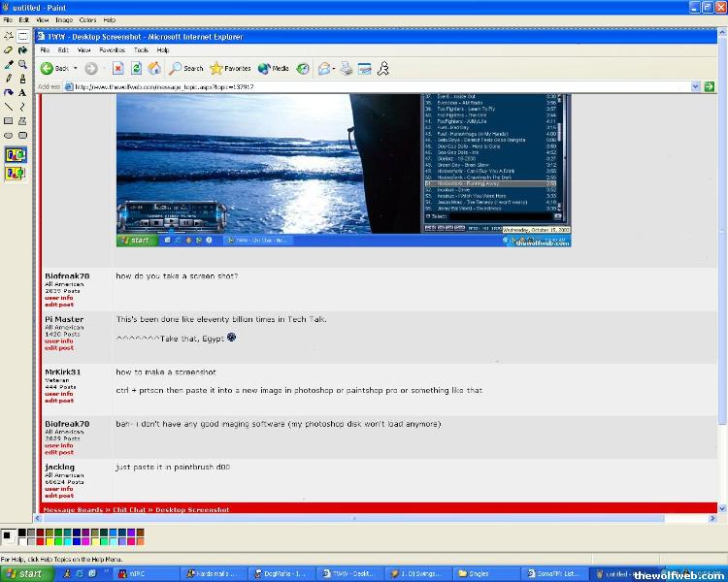Open the Back button history dropdown arrow

click(78, 69)
